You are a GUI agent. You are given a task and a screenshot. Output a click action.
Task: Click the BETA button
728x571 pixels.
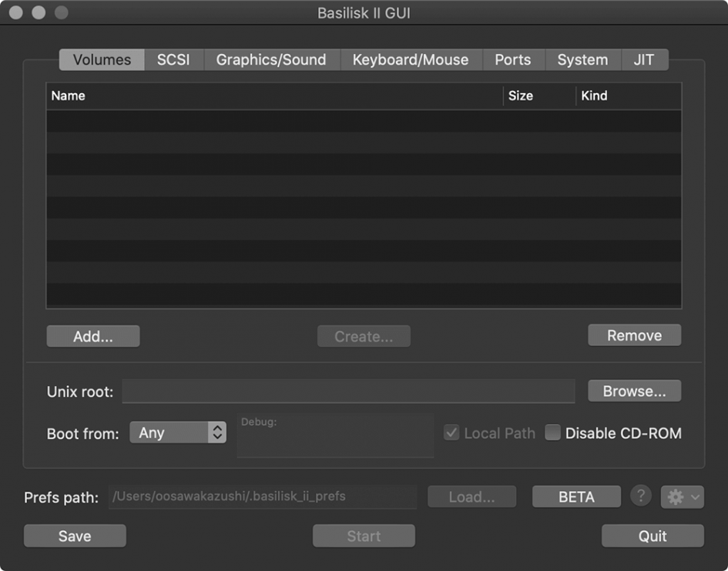coord(576,497)
